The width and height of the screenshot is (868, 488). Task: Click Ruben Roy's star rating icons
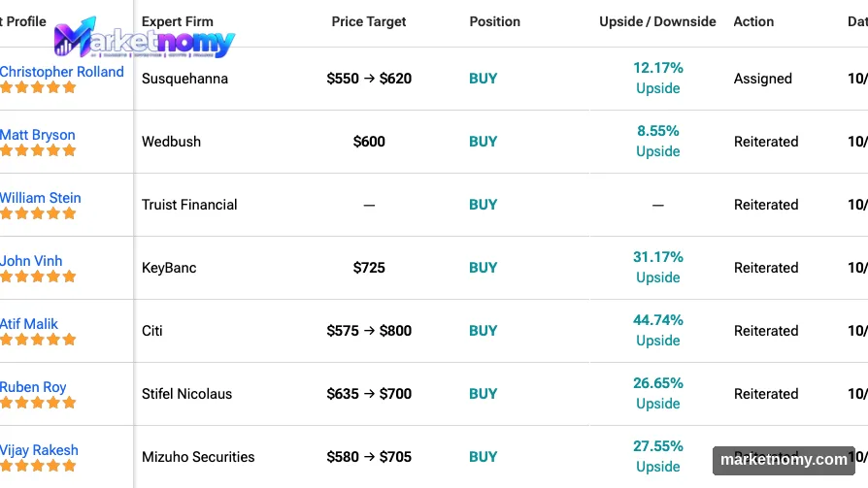click(x=38, y=403)
